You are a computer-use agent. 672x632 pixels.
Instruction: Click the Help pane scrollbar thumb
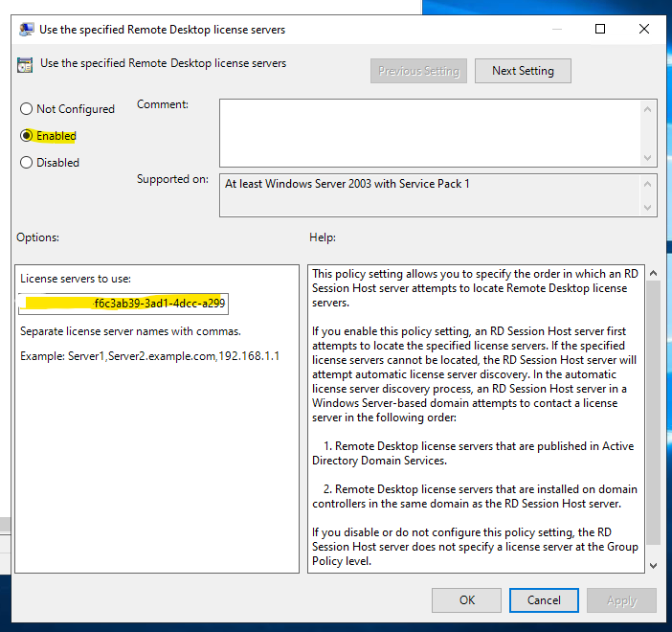tap(653, 413)
